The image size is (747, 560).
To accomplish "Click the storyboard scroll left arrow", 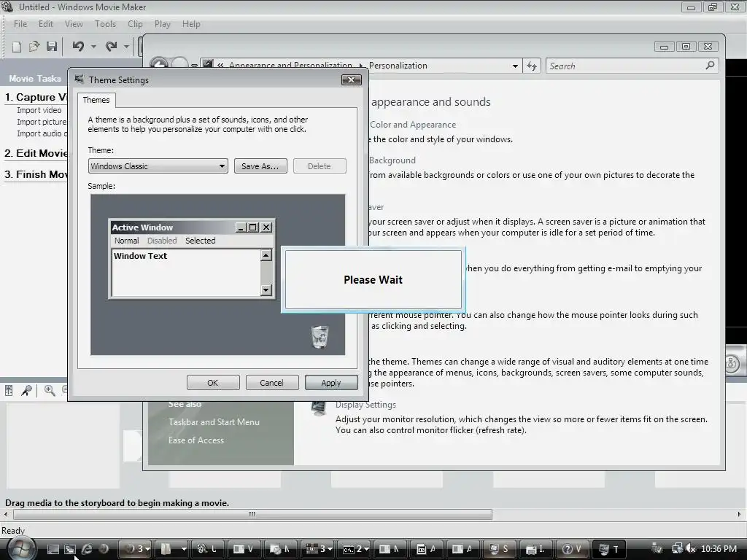I will pos(6,514).
